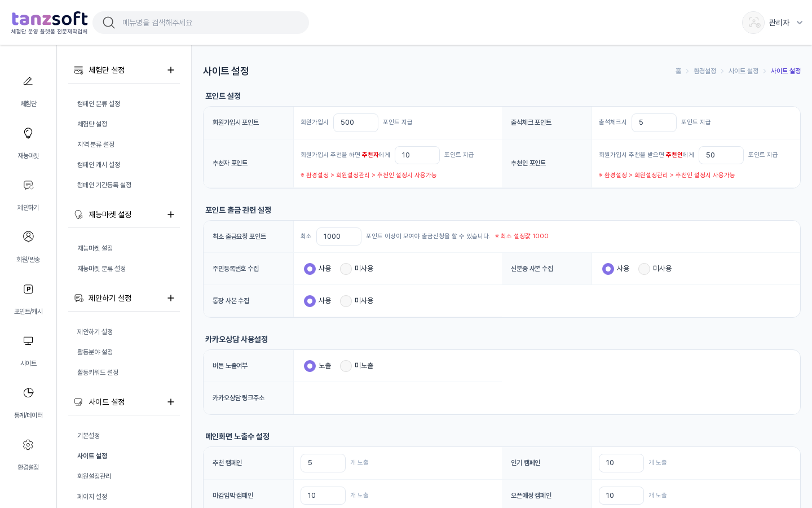Select 노출 for 버튼 노출여부
Viewport: 812px width, 508px height.
tap(310, 366)
